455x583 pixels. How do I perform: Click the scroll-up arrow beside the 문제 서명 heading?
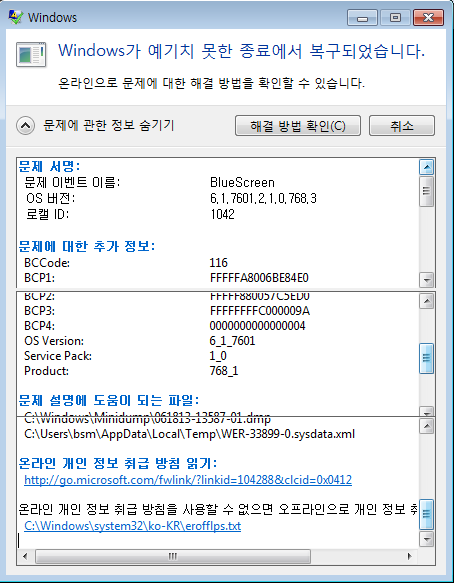[x=426, y=167]
